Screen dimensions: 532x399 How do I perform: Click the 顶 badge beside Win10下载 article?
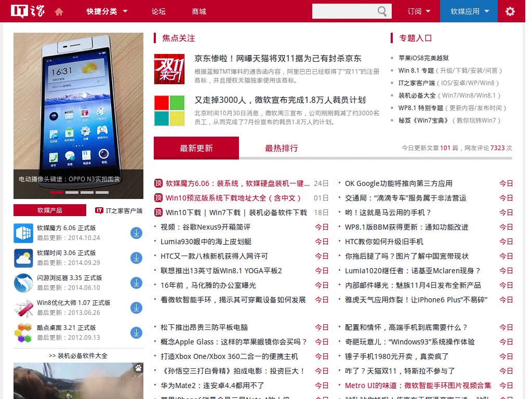click(x=158, y=212)
